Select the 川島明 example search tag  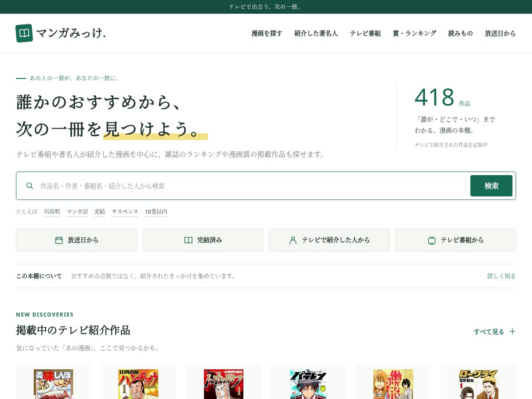tap(52, 212)
